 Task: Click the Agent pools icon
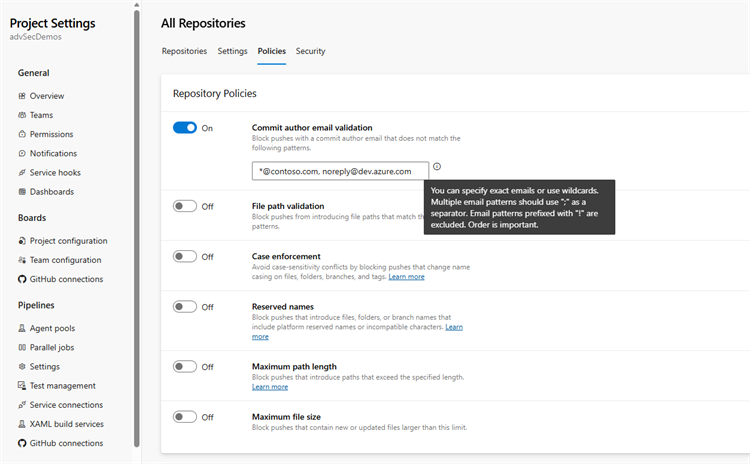click(x=22, y=328)
